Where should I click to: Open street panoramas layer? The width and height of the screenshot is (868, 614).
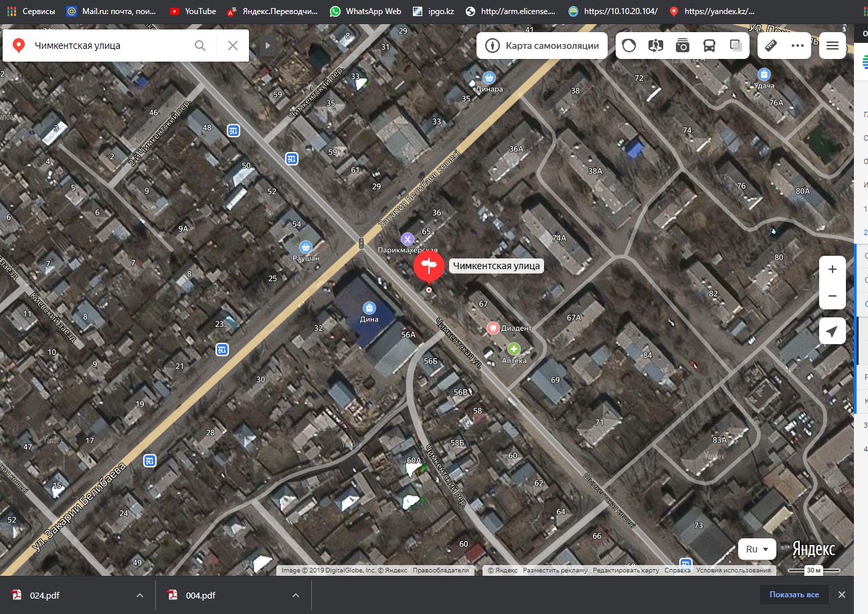click(656, 46)
